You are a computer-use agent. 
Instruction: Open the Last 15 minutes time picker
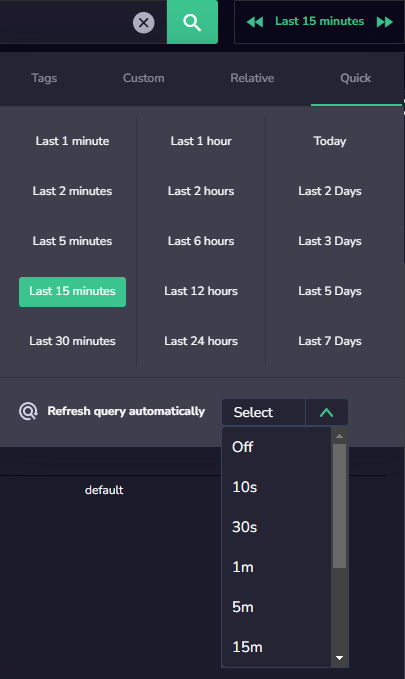pyautogui.click(x=320, y=21)
